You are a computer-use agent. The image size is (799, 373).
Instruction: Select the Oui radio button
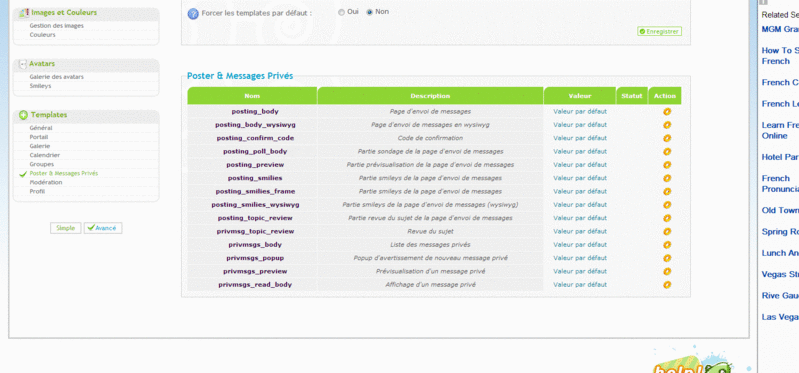tap(341, 12)
